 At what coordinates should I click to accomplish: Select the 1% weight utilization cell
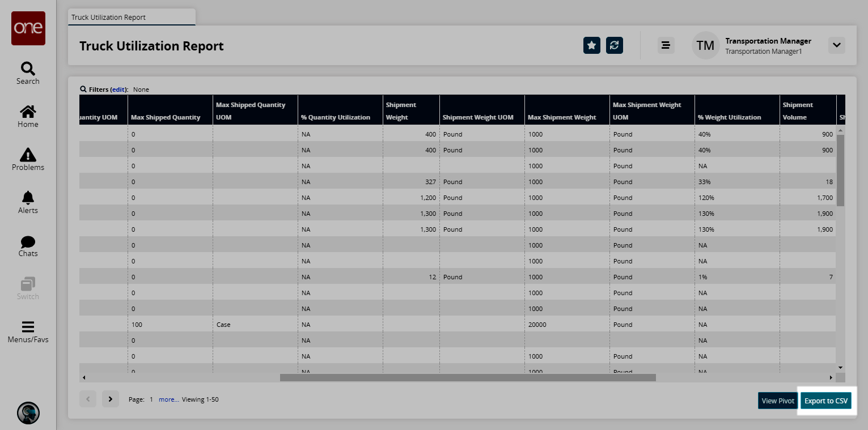coord(737,277)
